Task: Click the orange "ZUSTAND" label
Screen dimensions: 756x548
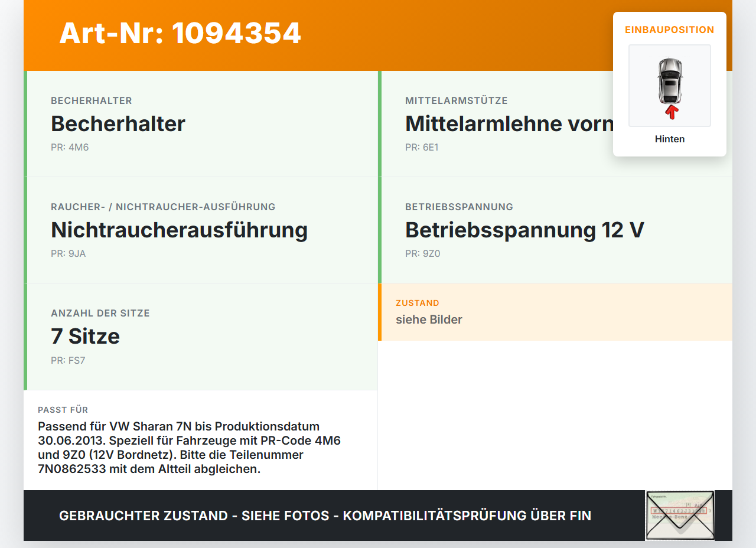Action: pyautogui.click(x=418, y=303)
